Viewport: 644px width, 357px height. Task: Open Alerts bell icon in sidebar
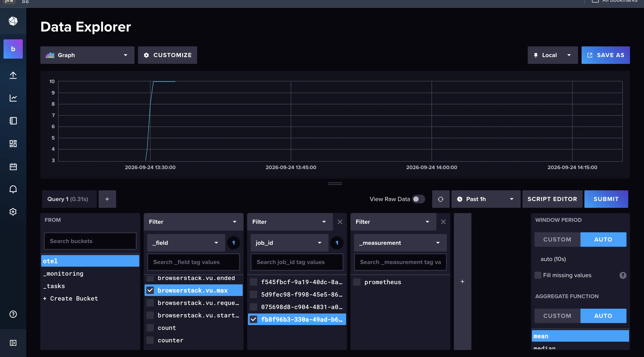coord(13,189)
